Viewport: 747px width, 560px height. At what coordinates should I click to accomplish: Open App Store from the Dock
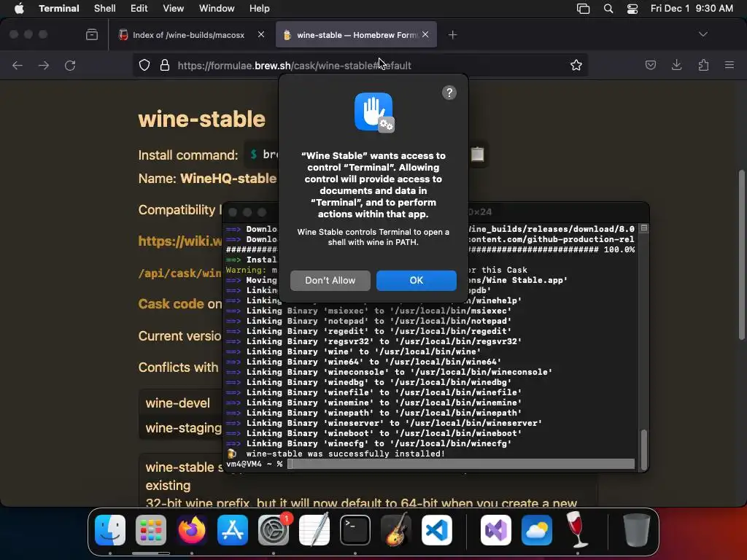233,530
